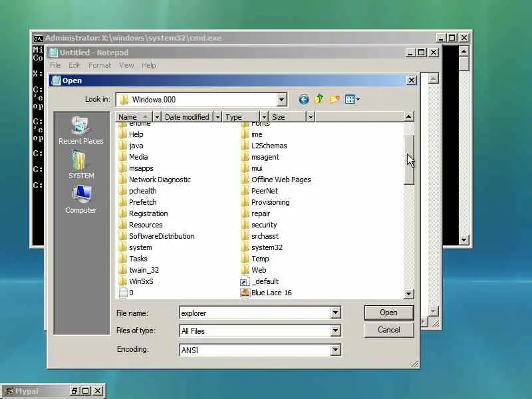Viewport: 532px width, 399px height.
Task: Click the file list scrollbar thumb
Action: click(x=409, y=160)
